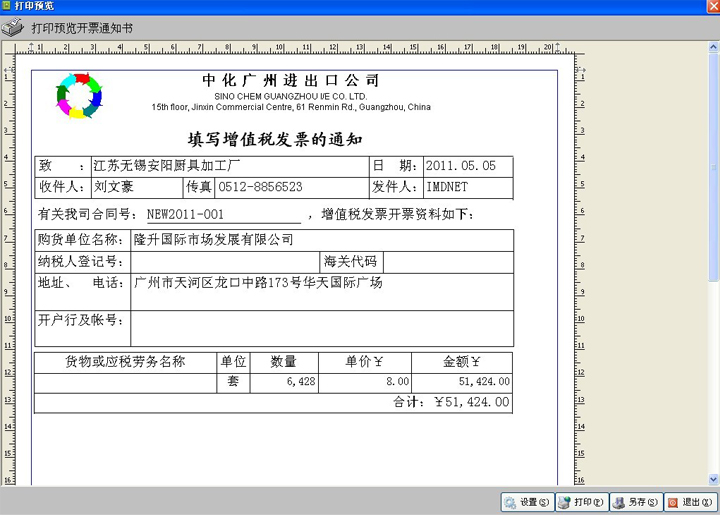Click recipient company 江苏无锡安阳厨具加工厂
Screen dimensions: 720x529
pyautogui.click(x=166, y=165)
